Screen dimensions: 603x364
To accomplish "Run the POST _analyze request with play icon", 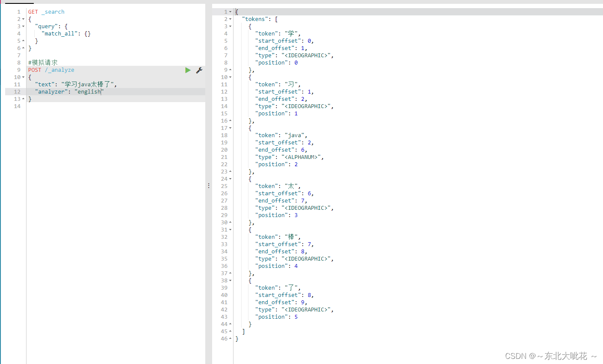I will (188, 70).
